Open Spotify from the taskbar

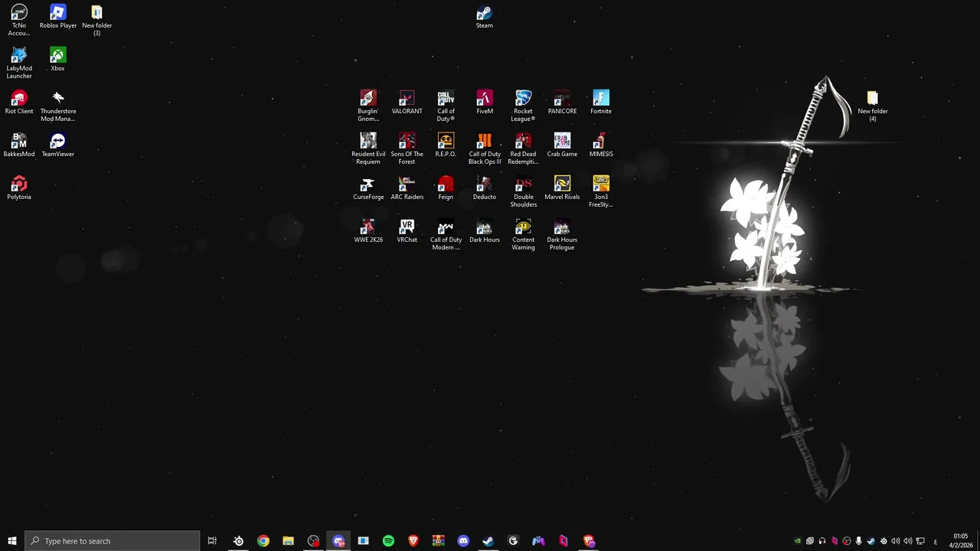click(x=388, y=541)
